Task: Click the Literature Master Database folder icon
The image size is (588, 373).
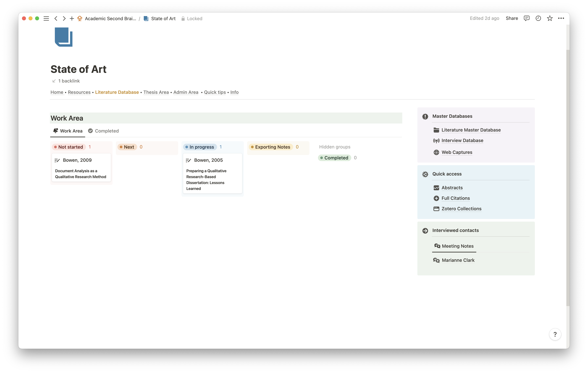Action: point(436,130)
